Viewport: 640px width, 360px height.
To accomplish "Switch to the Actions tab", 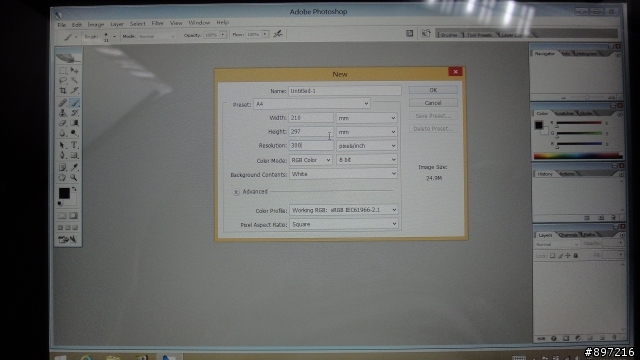I will point(567,174).
